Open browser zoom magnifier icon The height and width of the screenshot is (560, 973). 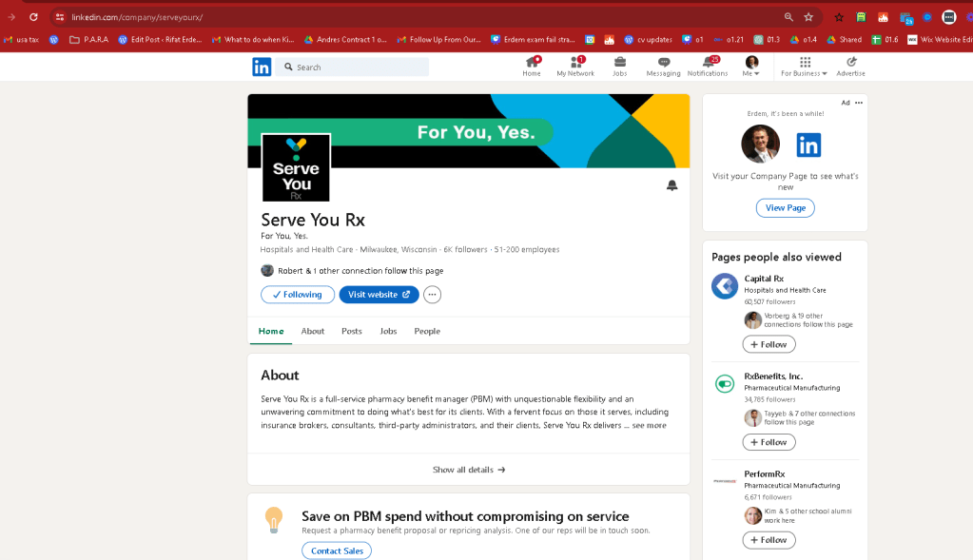[x=788, y=17]
